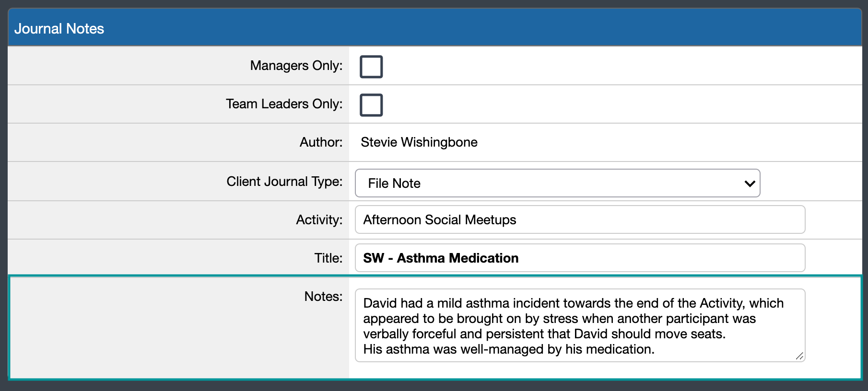This screenshot has height=391, width=868.
Task: Expand the journal type selection list
Action: pos(557,183)
